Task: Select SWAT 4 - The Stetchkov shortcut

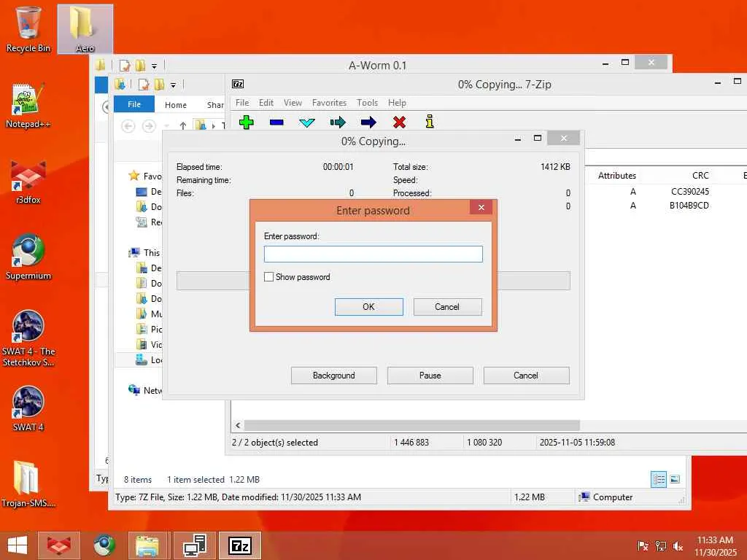Action: [x=28, y=338]
